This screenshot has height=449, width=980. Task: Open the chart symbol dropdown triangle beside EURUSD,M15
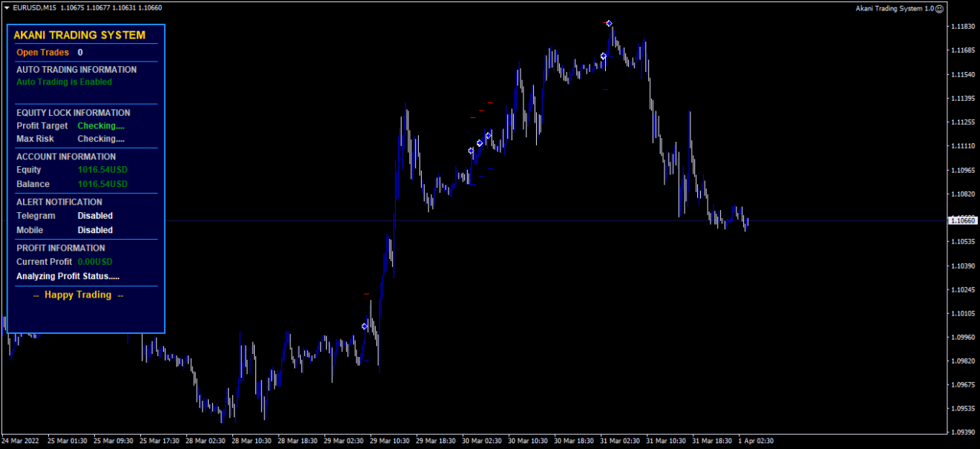tap(7, 7)
